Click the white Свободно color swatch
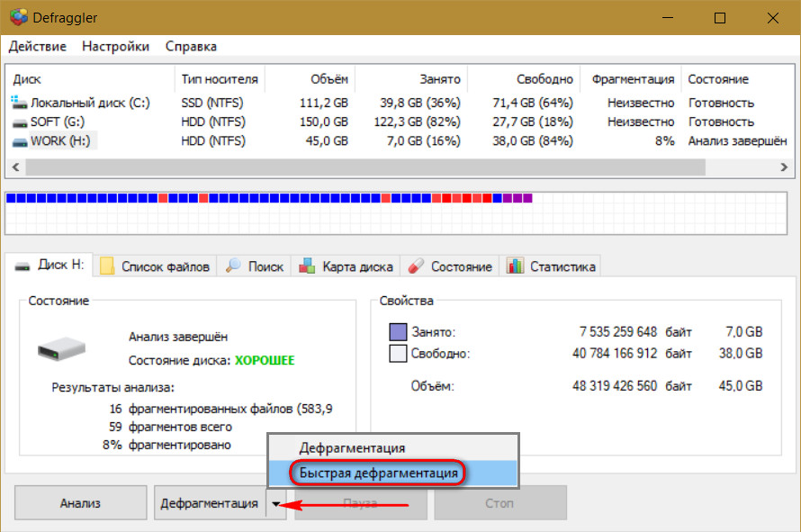This screenshot has width=801, height=532. coord(398,353)
